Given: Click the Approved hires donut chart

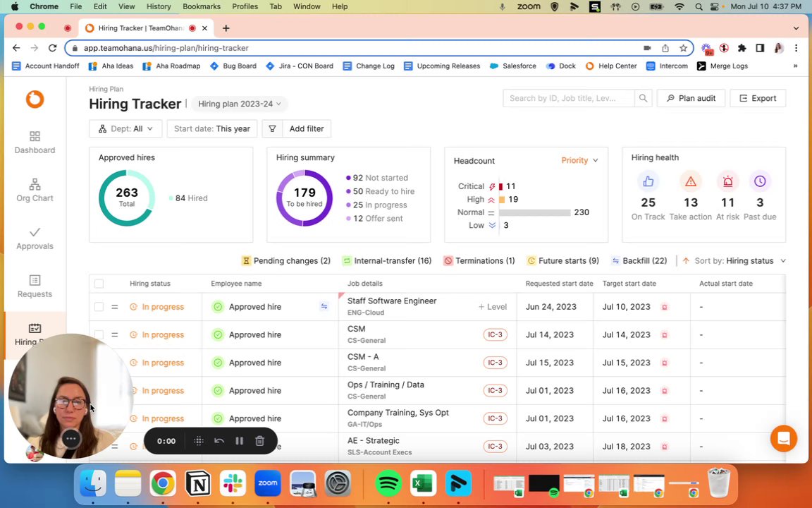Looking at the screenshot, I should click(x=126, y=198).
